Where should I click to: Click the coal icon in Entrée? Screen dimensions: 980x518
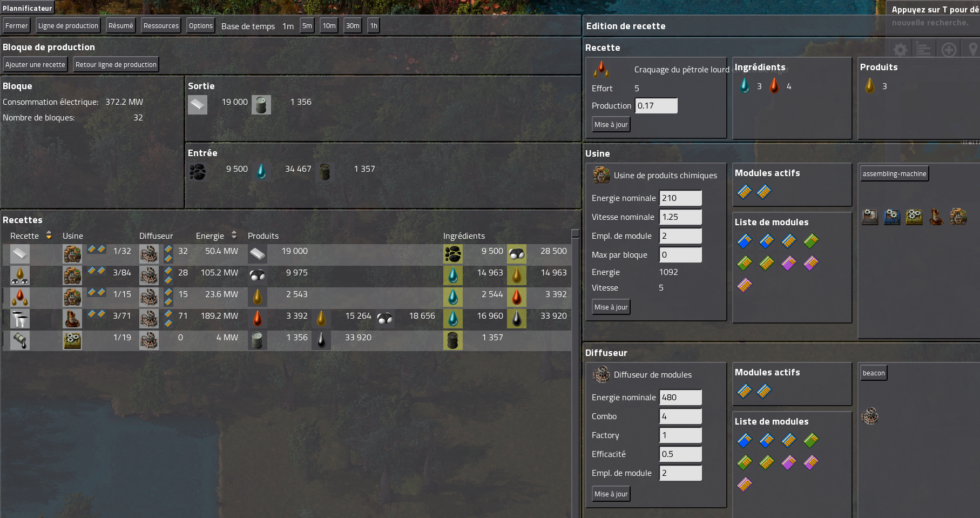coord(198,172)
